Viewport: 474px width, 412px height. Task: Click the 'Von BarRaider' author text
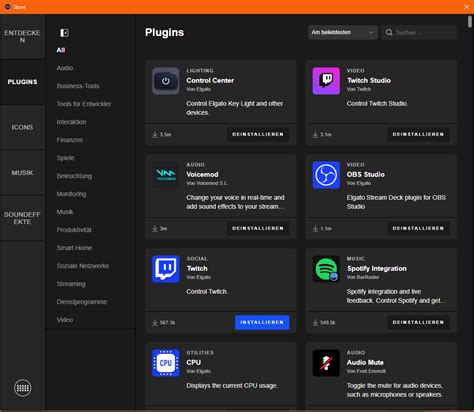(x=363, y=277)
